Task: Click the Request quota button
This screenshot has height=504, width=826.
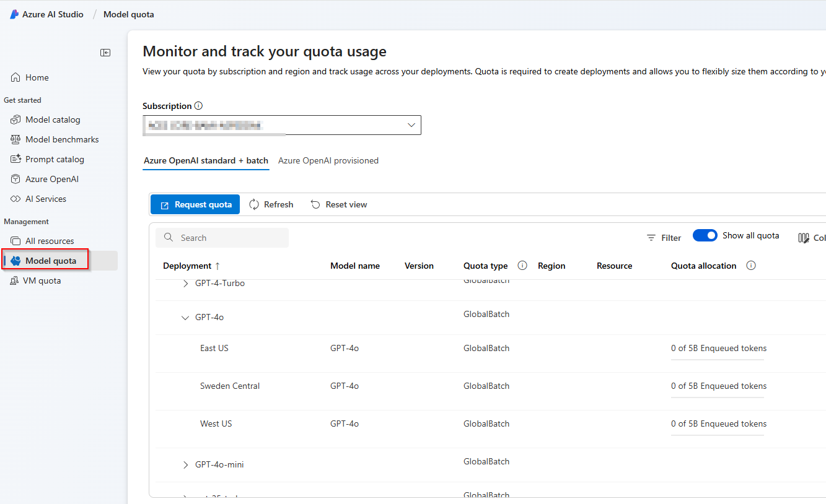Action: [195, 204]
